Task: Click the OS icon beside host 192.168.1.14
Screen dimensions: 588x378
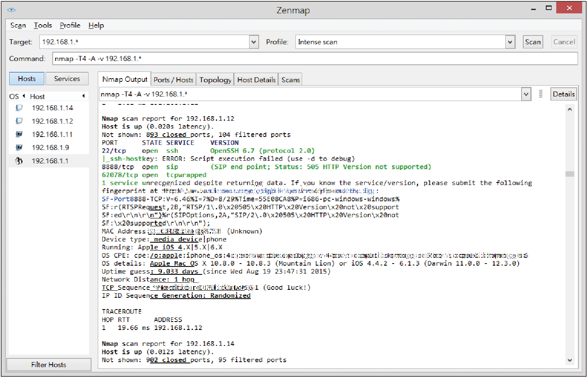Action: click(x=19, y=108)
